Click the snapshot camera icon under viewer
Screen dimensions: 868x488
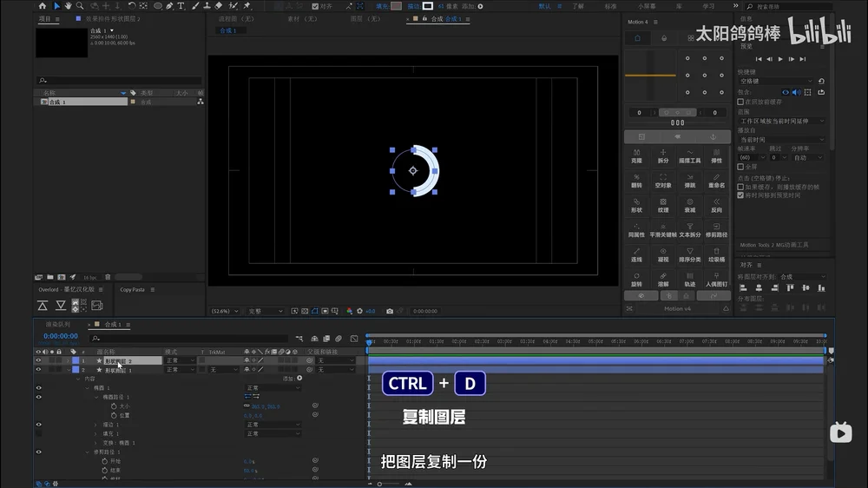[390, 312]
